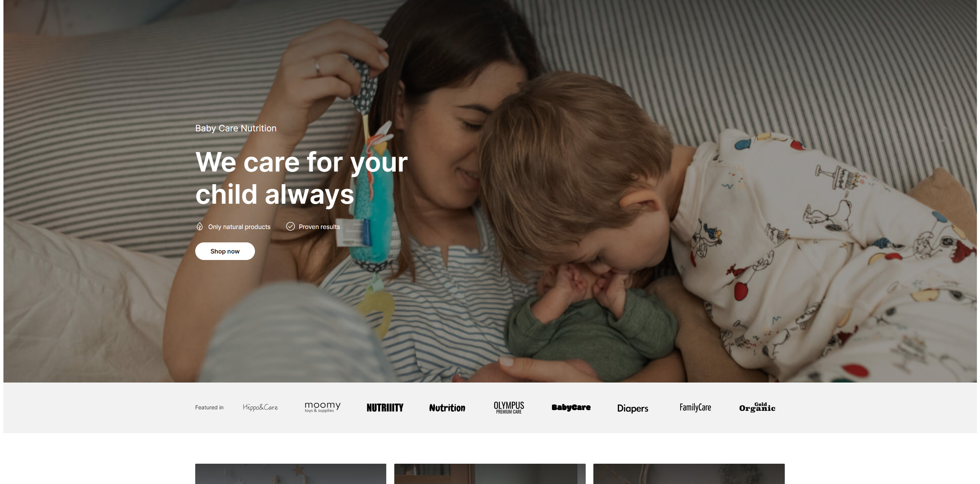Screen dimensions: 980x484
Task: Open the Diapers brand logo
Action: (x=632, y=408)
